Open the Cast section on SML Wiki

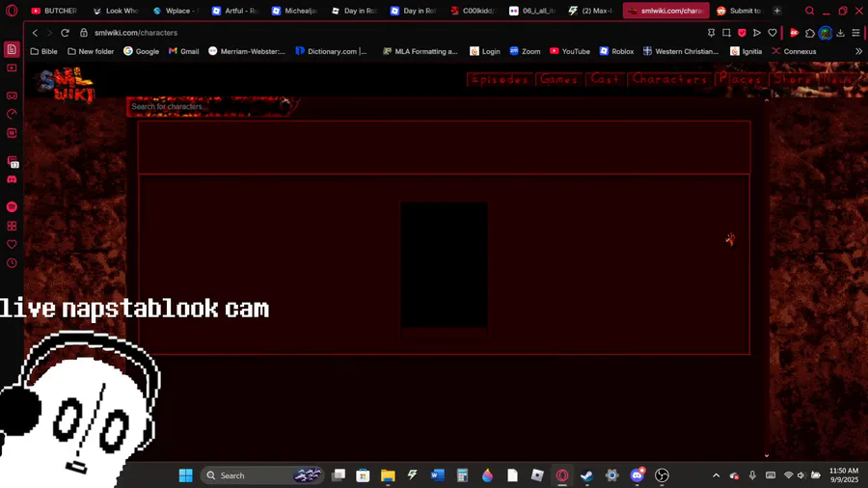[x=605, y=80]
